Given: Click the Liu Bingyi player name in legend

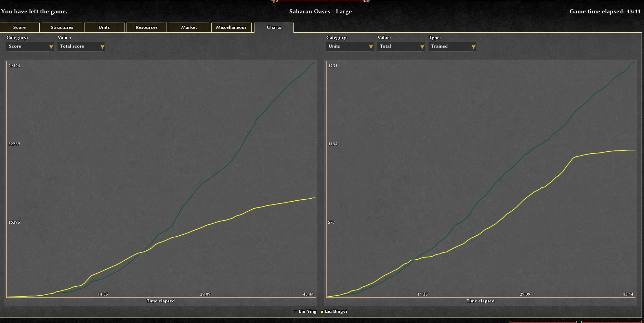Looking at the screenshot, I should [x=336, y=311].
